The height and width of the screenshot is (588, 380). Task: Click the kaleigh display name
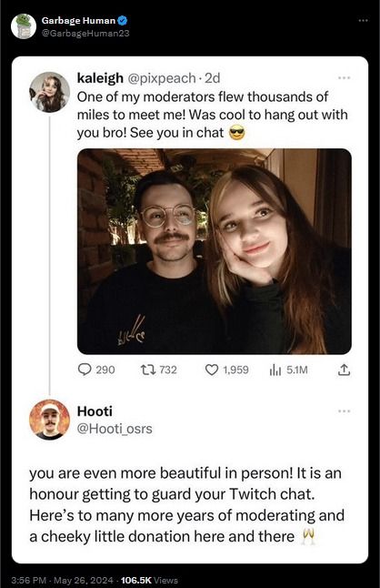pyautogui.click(x=100, y=78)
